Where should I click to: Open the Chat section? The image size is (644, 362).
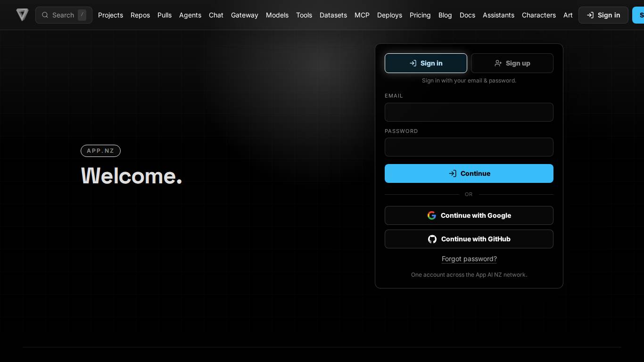click(216, 15)
